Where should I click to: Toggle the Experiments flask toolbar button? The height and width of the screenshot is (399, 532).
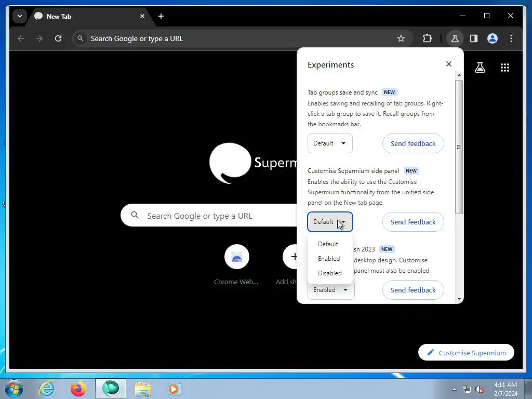coord(455,38)
